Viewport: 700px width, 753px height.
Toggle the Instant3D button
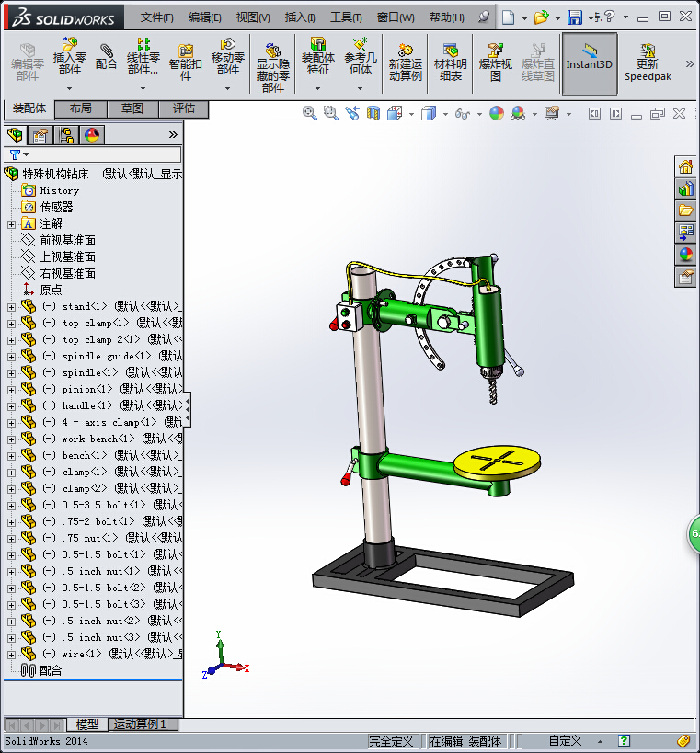click(590, 63)
